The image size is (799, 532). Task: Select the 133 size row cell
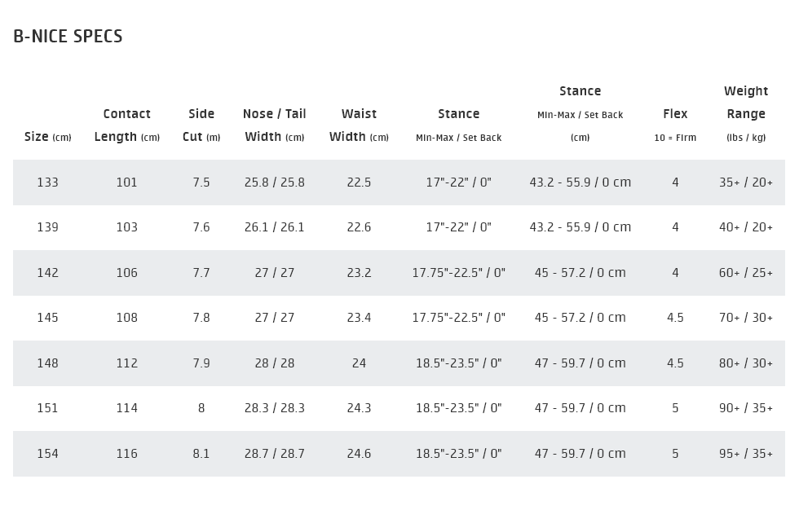click(47, 182)
